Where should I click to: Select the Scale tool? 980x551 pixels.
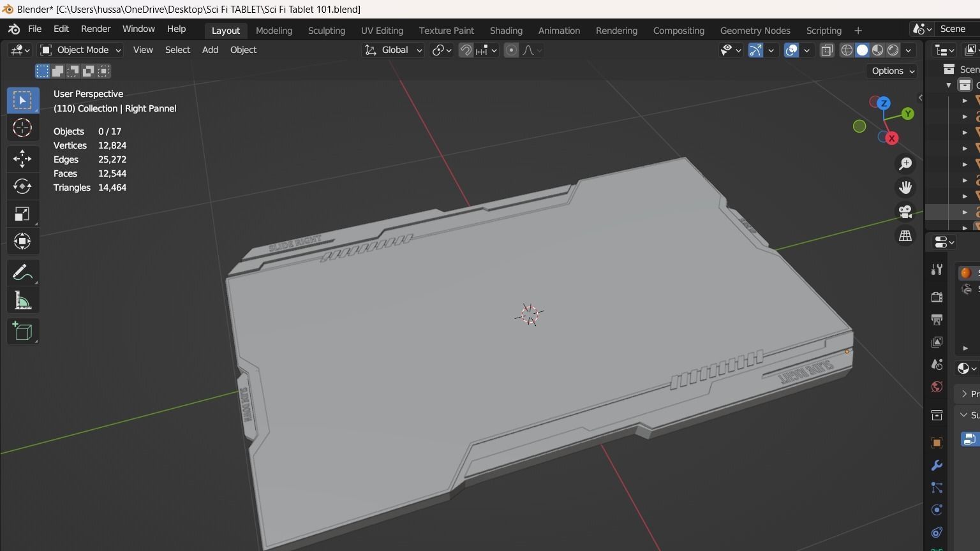(x=23, y=214)
